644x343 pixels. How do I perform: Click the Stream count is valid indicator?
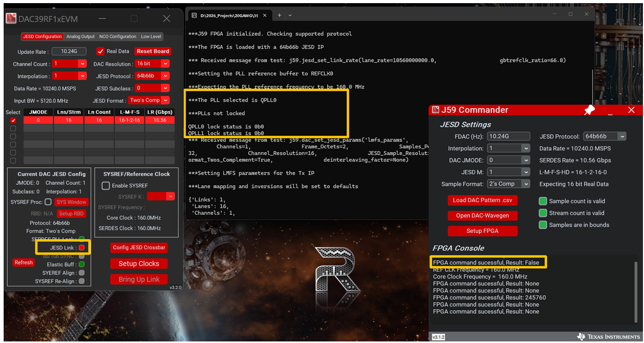click(x=543, y=213)
